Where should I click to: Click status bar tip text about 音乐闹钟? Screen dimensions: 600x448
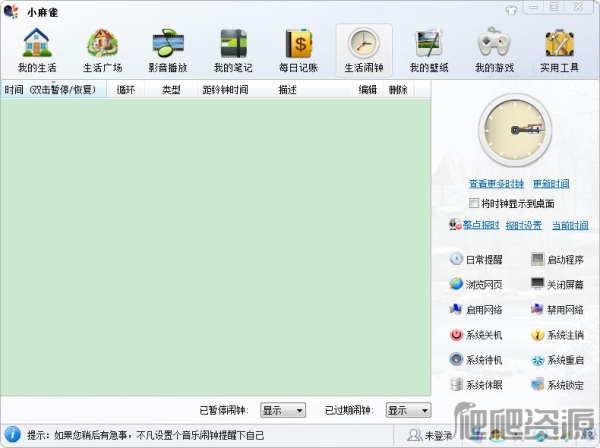[x=145, y=435]
